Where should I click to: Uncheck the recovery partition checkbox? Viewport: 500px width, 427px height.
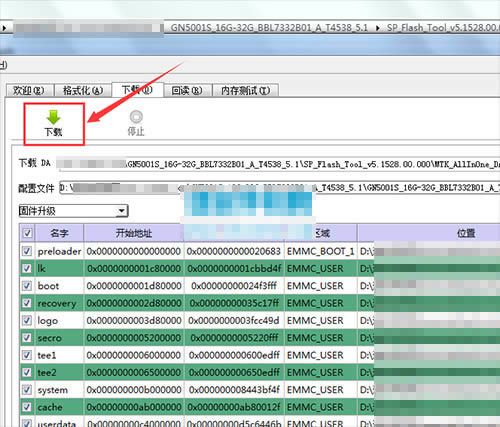tap(27, 303)
